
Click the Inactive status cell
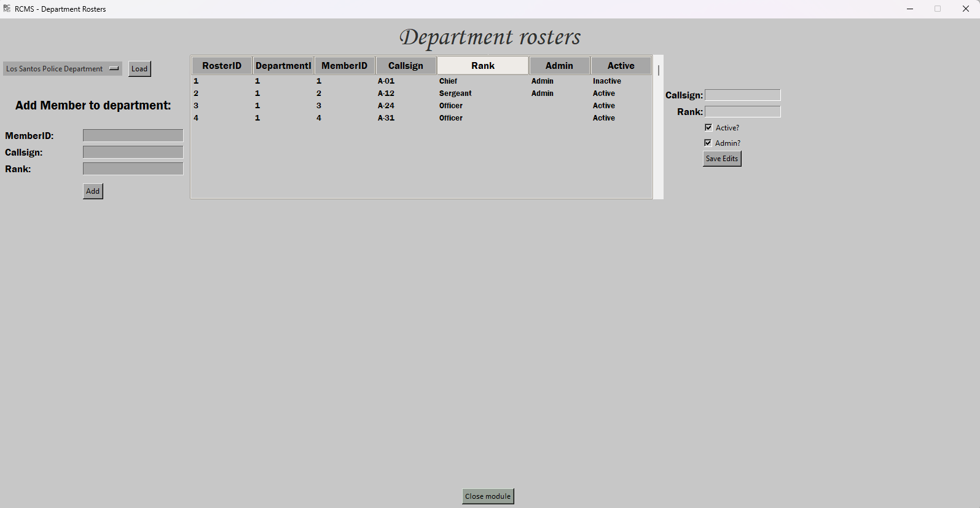(x=607, y=81)
